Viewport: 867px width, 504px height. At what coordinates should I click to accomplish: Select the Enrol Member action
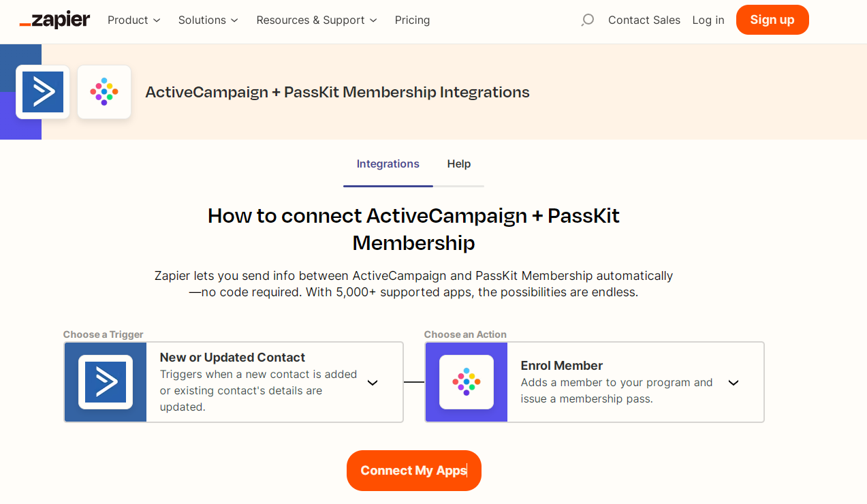[562, 366]
